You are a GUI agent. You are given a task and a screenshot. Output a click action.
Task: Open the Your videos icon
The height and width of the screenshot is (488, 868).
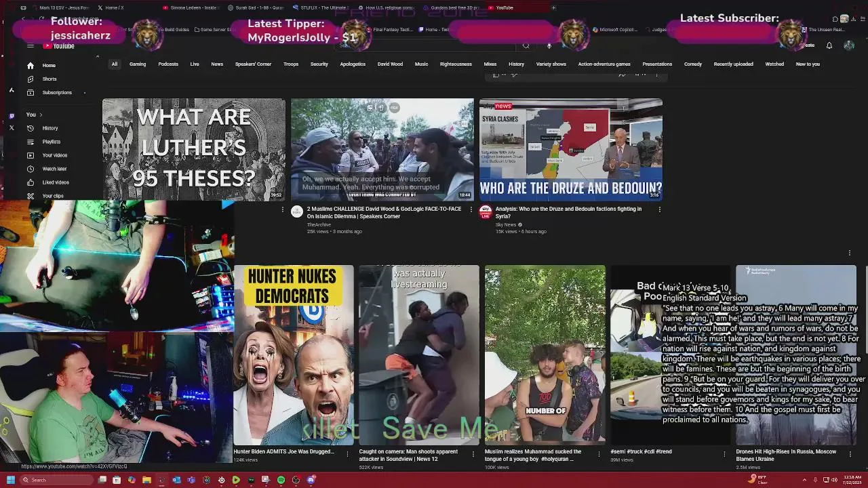coord(30,155)
